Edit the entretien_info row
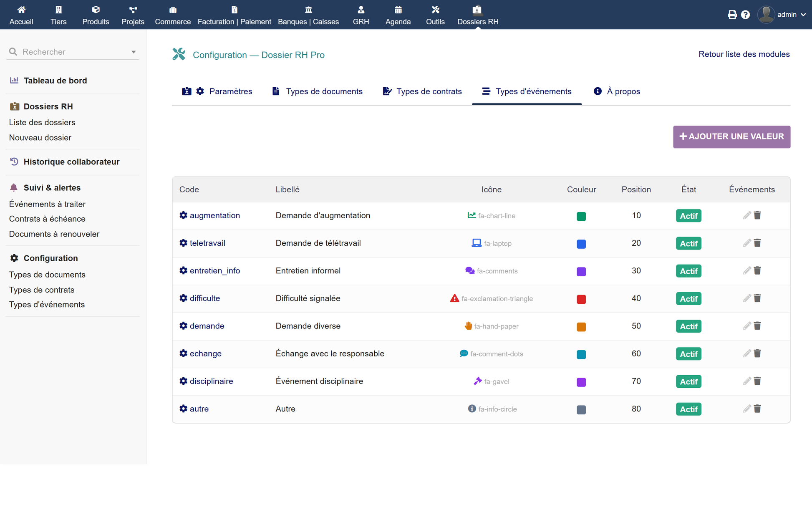This screenshot has height=530, width=812. point(747,270)
